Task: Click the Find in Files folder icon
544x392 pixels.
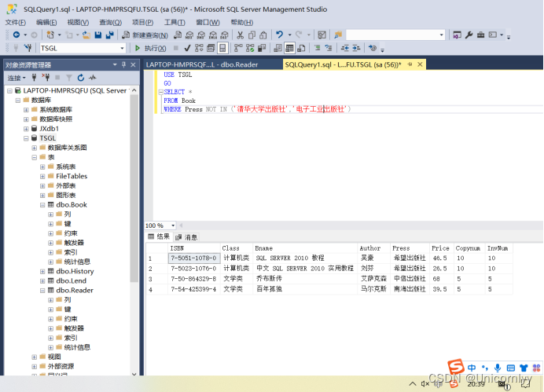Action: (x=338, y=35)
